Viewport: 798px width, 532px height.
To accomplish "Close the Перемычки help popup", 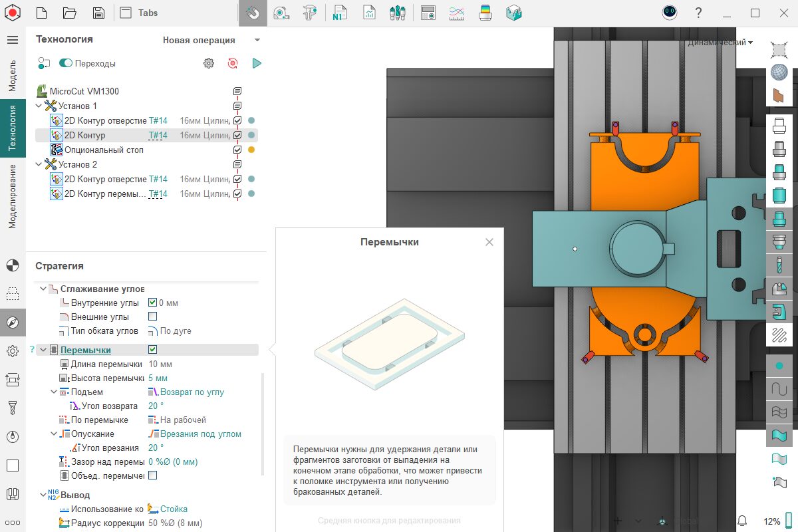I will (489, 242).
